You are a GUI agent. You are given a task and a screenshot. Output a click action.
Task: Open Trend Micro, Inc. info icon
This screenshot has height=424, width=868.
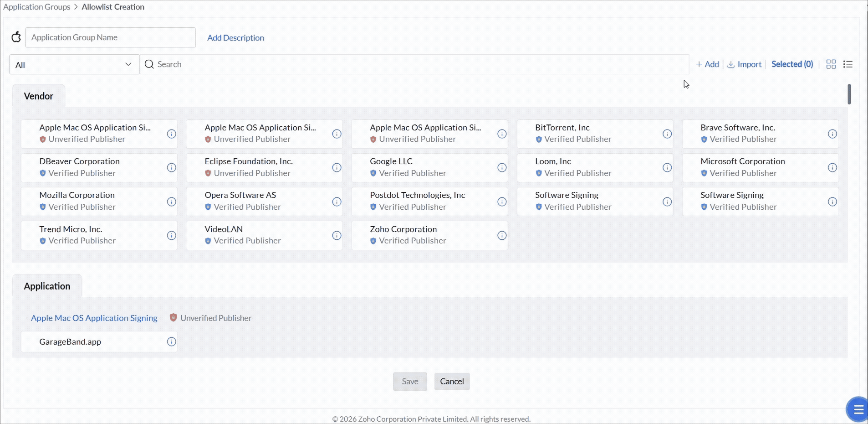(172, 235)
